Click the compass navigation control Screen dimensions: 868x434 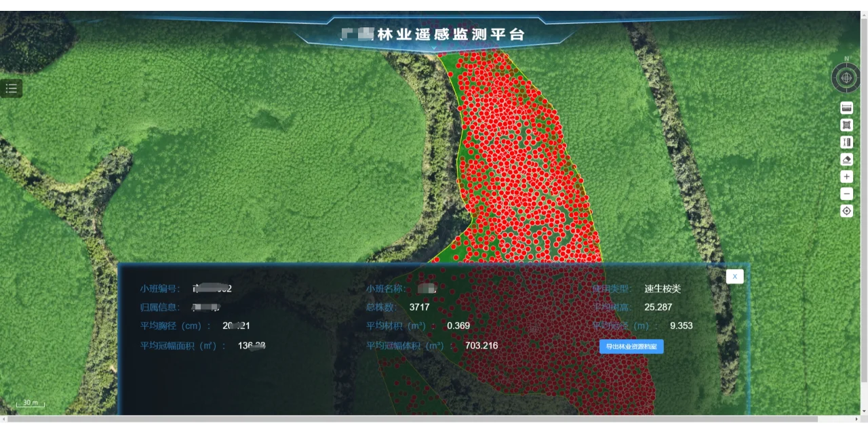click(x=846, y=77)
